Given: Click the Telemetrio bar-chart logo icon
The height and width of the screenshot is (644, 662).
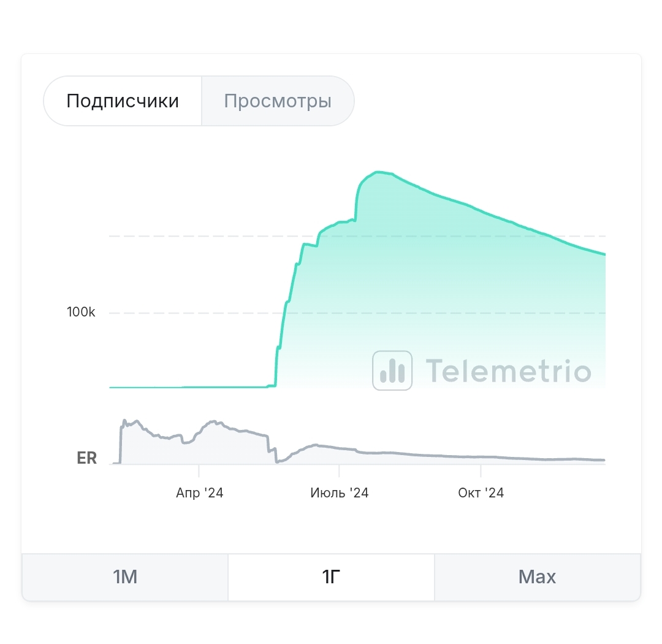Looking at the screenshot, I should coord(392,370).
